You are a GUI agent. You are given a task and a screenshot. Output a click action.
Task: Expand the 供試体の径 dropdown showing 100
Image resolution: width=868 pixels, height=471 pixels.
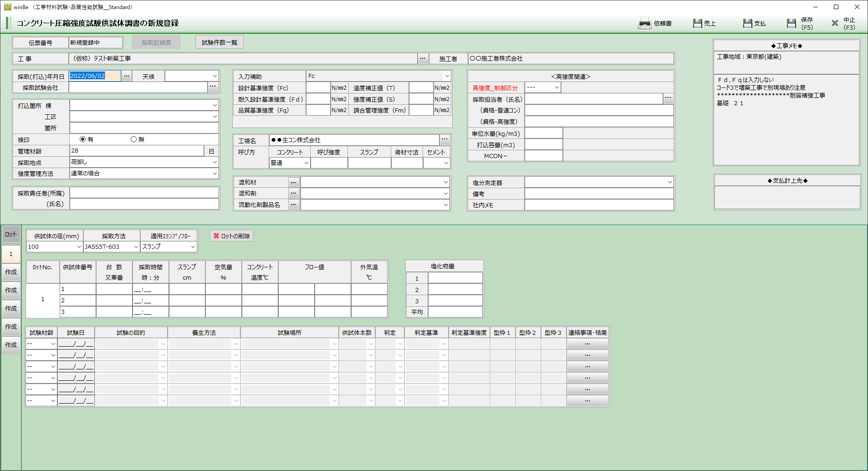79,247
